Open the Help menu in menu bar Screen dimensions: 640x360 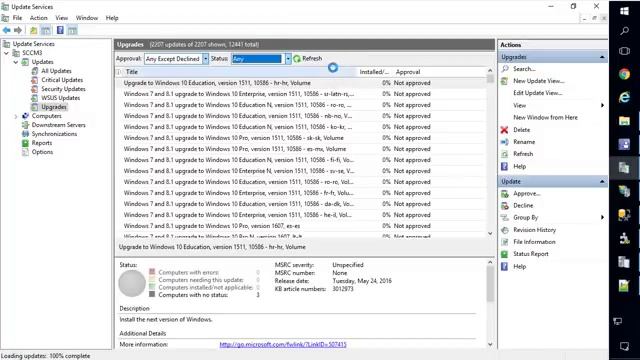[112, 18]
